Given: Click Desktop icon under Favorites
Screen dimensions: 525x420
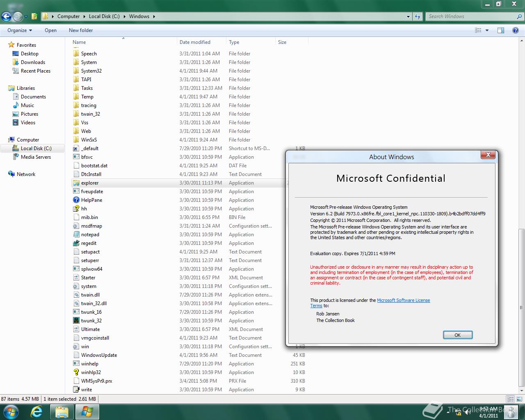Looking at the screenshot, I should 16,54.
